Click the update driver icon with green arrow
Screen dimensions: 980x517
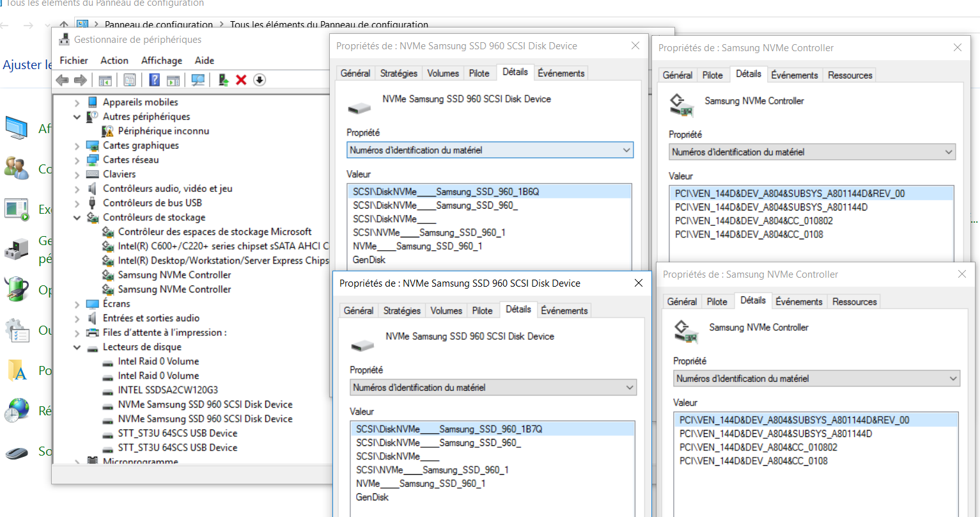tap(223, 80)
